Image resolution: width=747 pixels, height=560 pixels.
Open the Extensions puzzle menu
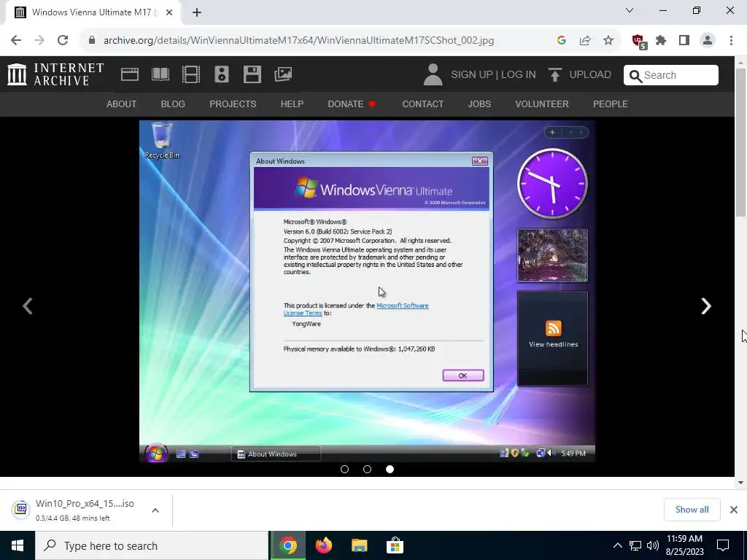[661, 41]
